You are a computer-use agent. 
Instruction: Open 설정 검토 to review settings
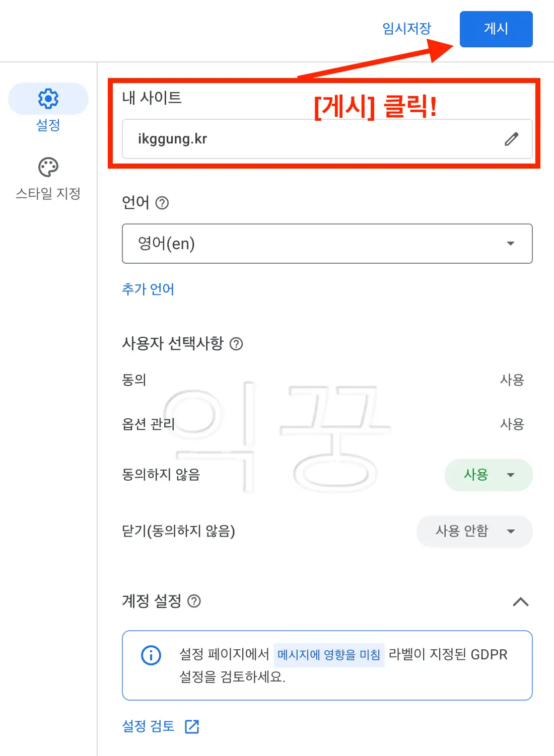tap(148, 726)
